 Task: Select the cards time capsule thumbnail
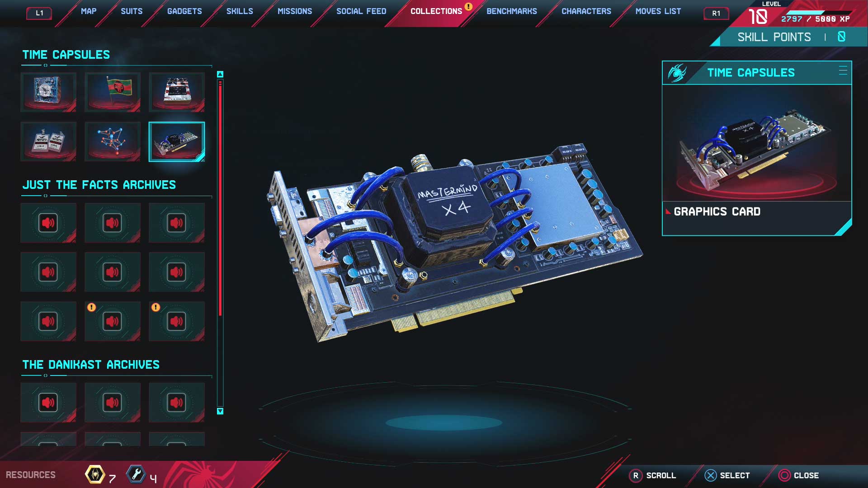coord(48,141)
